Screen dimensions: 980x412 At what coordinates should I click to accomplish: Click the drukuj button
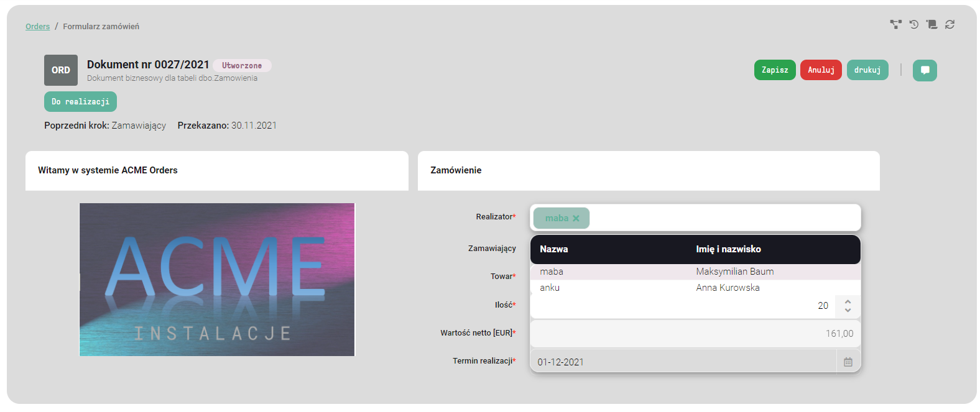coord(867,70)
